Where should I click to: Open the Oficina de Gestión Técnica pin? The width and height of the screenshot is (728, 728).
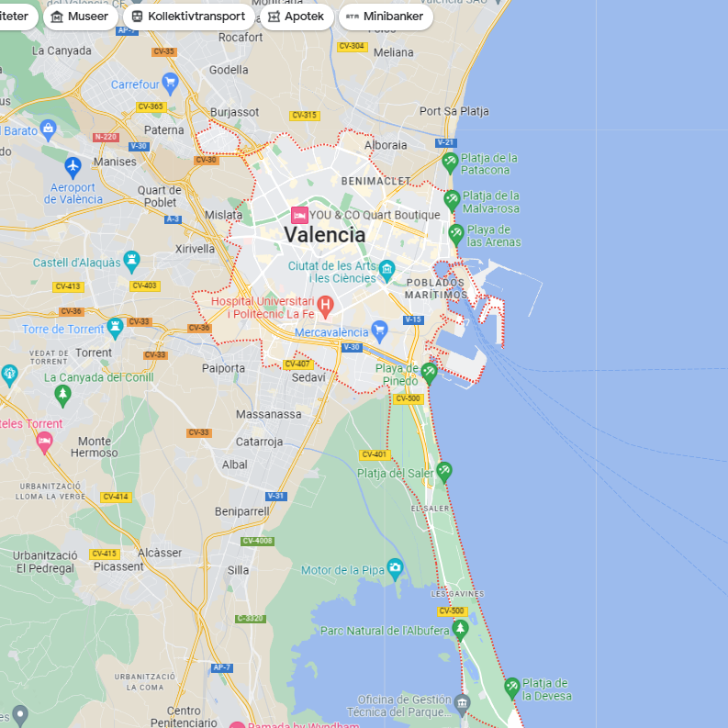pyautogui.click(x=462, y=705)
